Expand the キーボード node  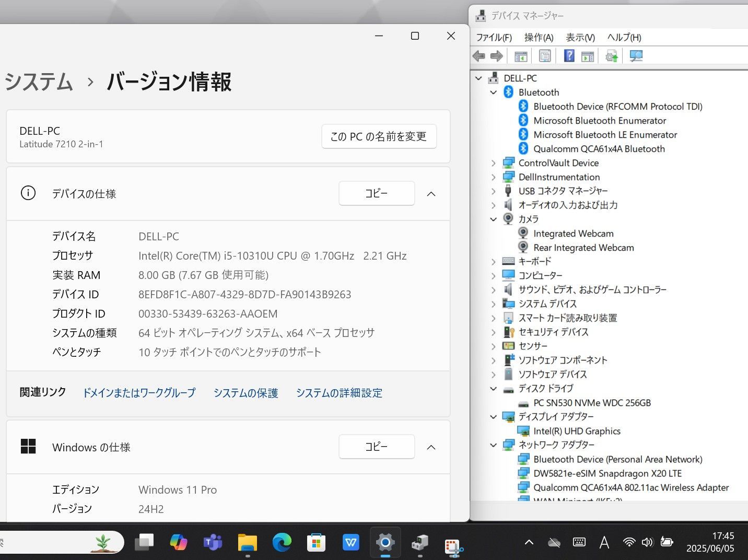point(493,261)
